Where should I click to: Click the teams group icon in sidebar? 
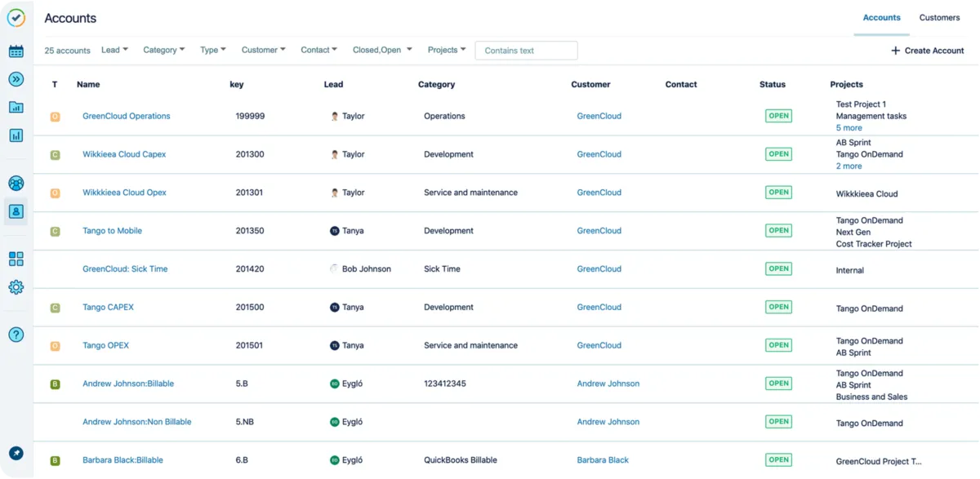point(16,184)
